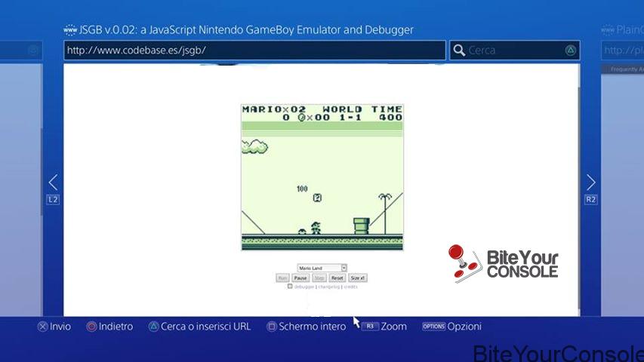Click the Pause button
This screenshot has width=644, height=362.
[300, 278]
